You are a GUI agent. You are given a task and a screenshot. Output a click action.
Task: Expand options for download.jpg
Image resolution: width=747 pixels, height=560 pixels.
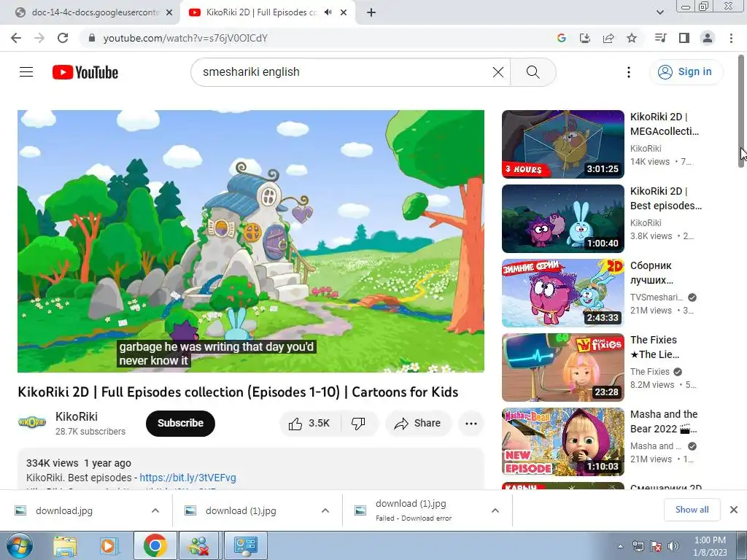155,510
